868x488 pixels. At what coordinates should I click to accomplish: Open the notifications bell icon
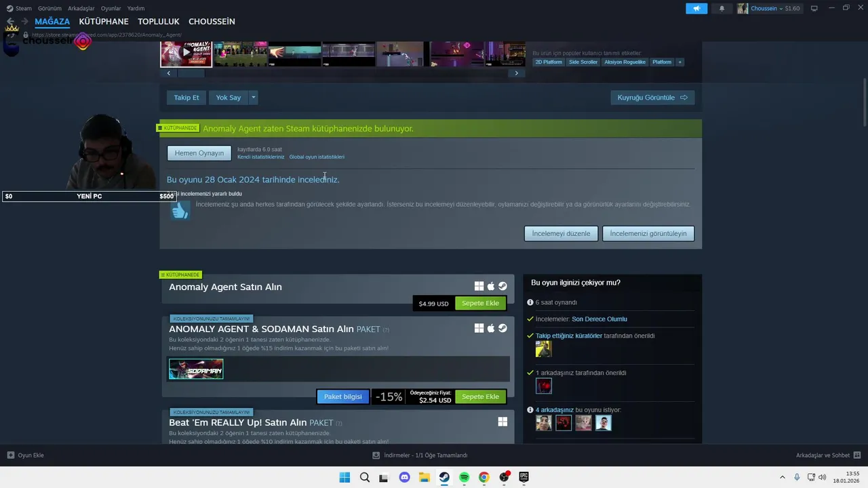coord(722,8)
